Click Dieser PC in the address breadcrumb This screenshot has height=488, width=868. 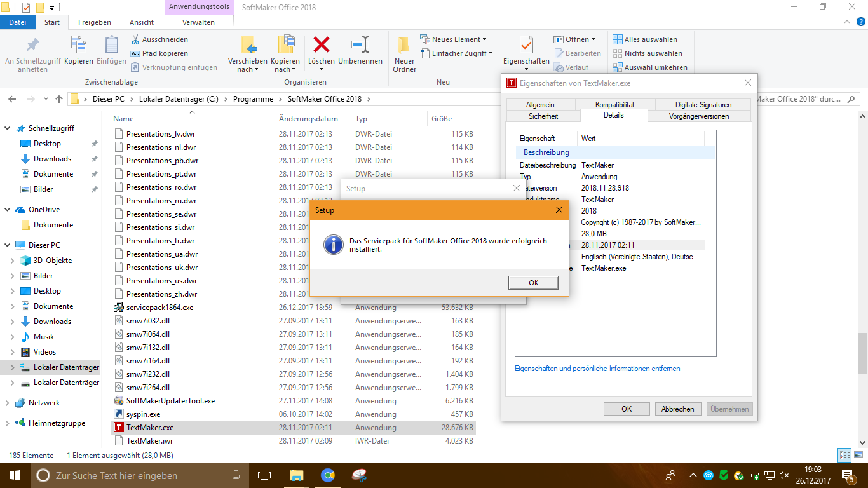point(109,99)
